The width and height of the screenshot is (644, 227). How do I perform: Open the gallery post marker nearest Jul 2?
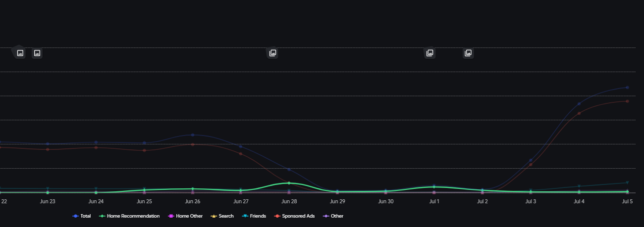tap(468, 53)
